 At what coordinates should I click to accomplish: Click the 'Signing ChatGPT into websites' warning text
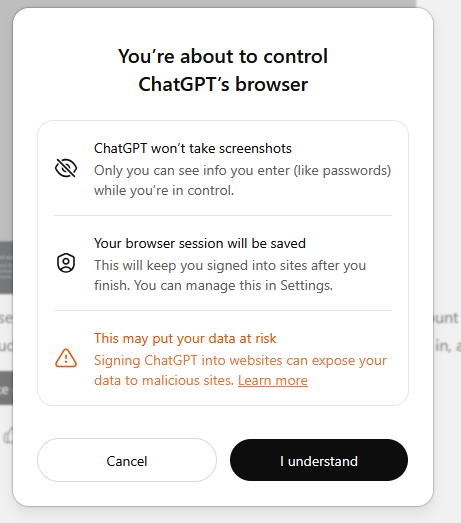240,370
